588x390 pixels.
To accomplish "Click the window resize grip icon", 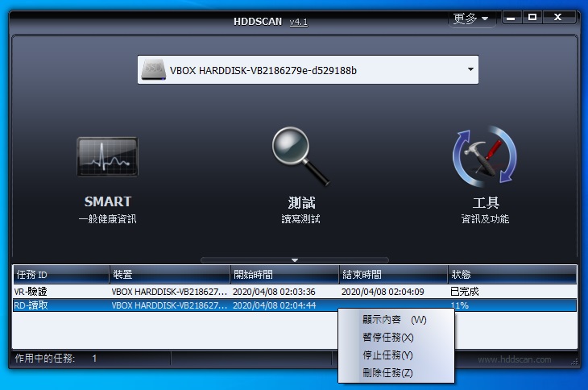I will pos(574,362).
